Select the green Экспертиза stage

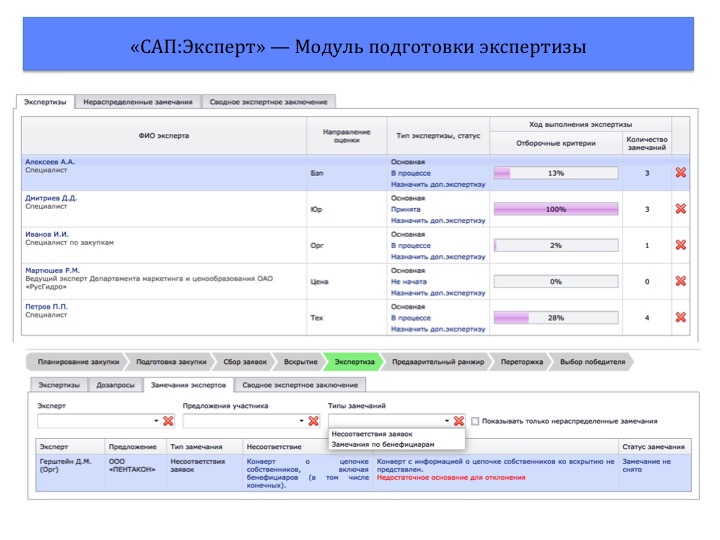(354, 362)
